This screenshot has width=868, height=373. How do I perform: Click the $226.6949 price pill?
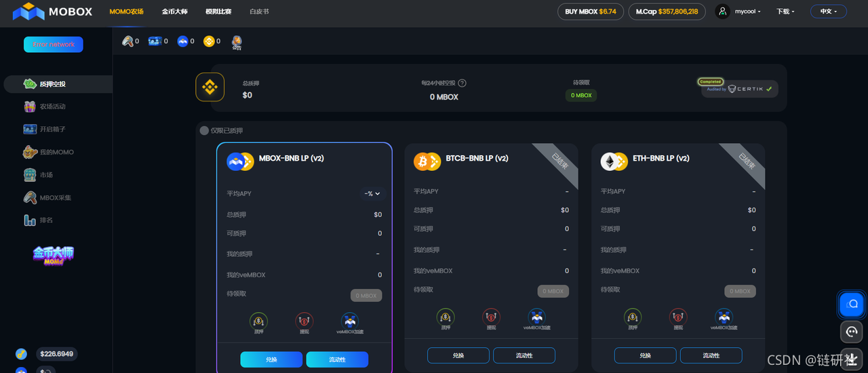[x=57, y=354]
